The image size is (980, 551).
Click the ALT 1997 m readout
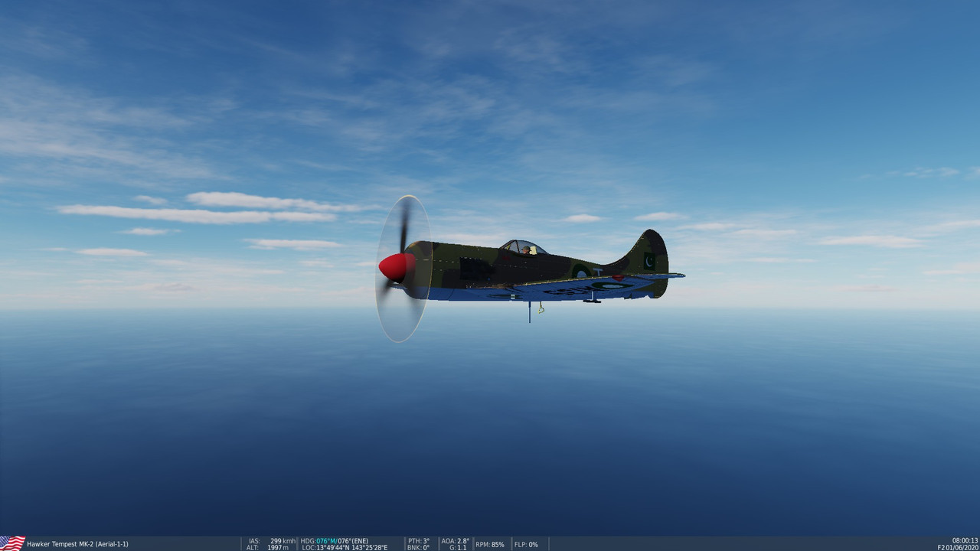pyautogui.click(x=267, y=548)
